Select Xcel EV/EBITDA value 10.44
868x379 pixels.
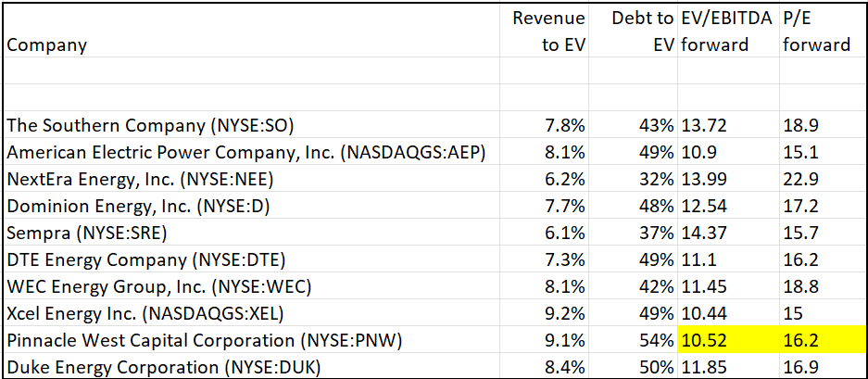[x=728, y=313]
